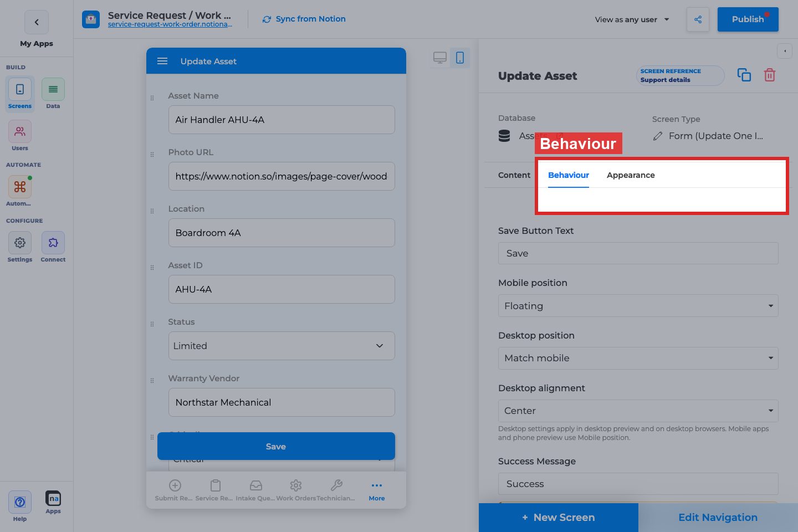This screenshot has height=532, width=798.
Task: Tap Work Orders in preview navigation
Action: (x=296, y=491)
